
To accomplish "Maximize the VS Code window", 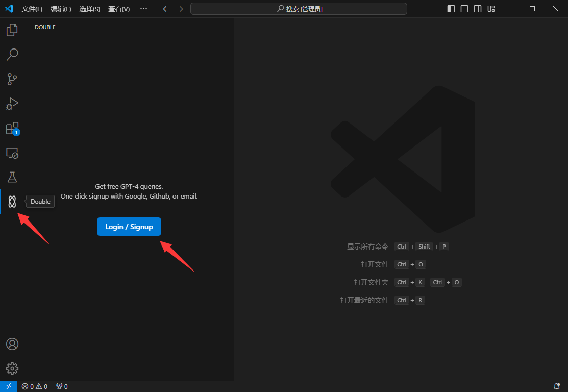I will [x=532, y=9].
